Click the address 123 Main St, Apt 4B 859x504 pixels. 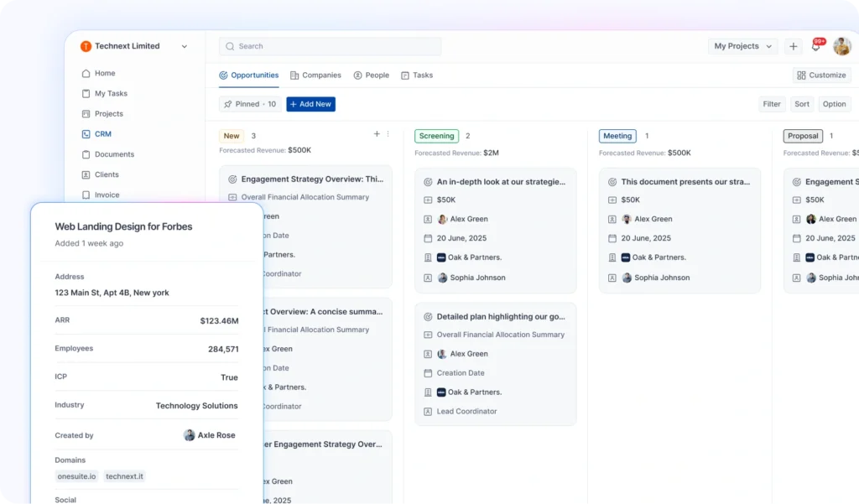click(x=112, y=293)
